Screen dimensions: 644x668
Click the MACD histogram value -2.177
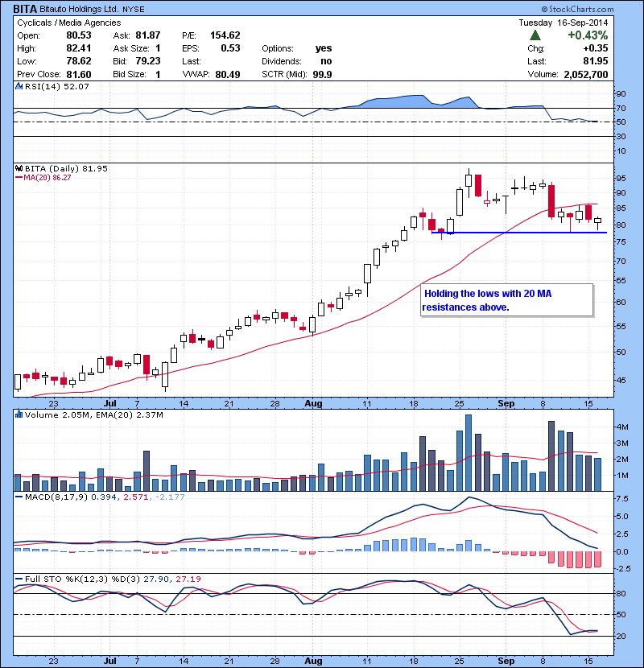point(170,497)
